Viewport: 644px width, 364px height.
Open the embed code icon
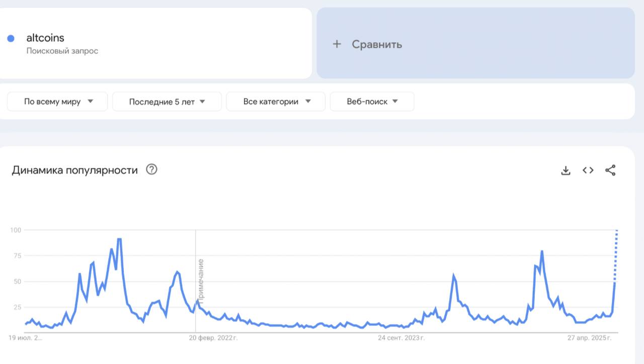(x=588, y=170)
